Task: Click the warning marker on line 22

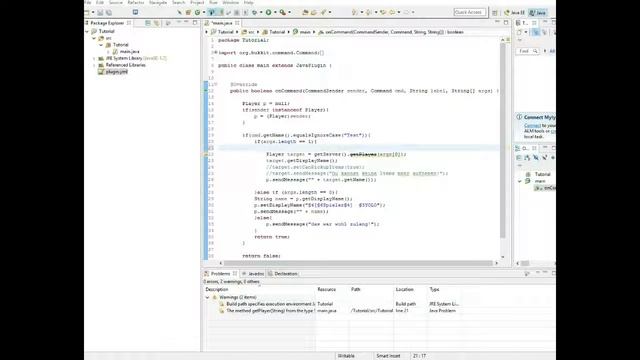Action: point(206,154)
